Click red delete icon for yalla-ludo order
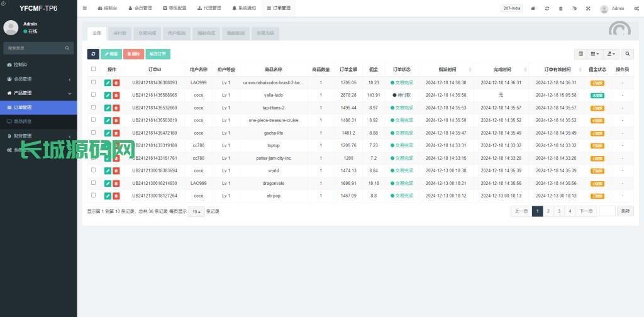The image size is (644, 317). click(116, 95)
